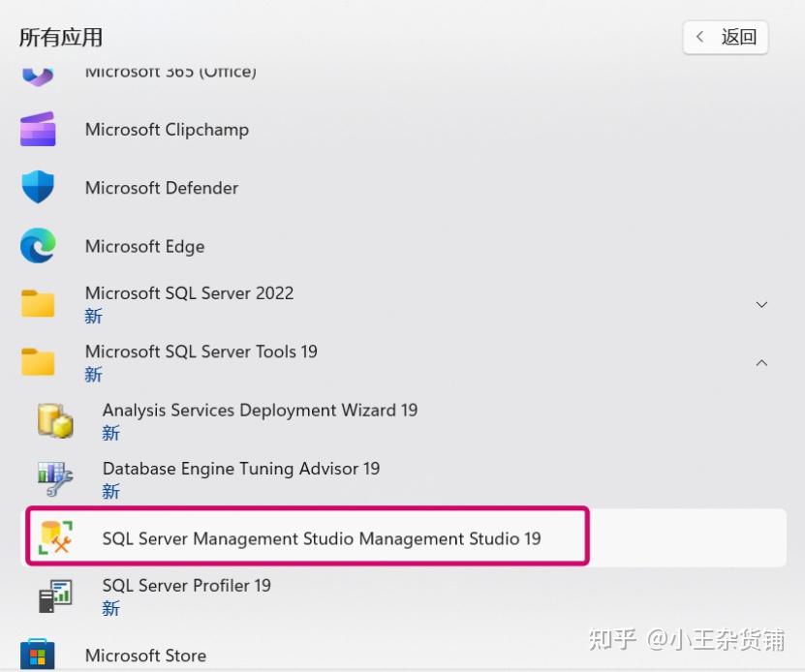Click the Microsoft SQL Server 2022 folder icon
This screenshot has height=672, width=805.
pos(38,304)
